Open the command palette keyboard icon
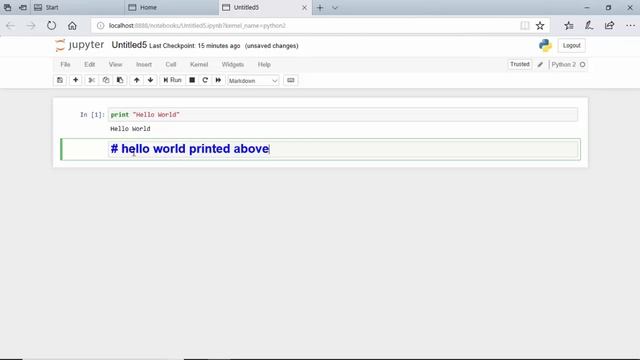 [x=291, y=80]
